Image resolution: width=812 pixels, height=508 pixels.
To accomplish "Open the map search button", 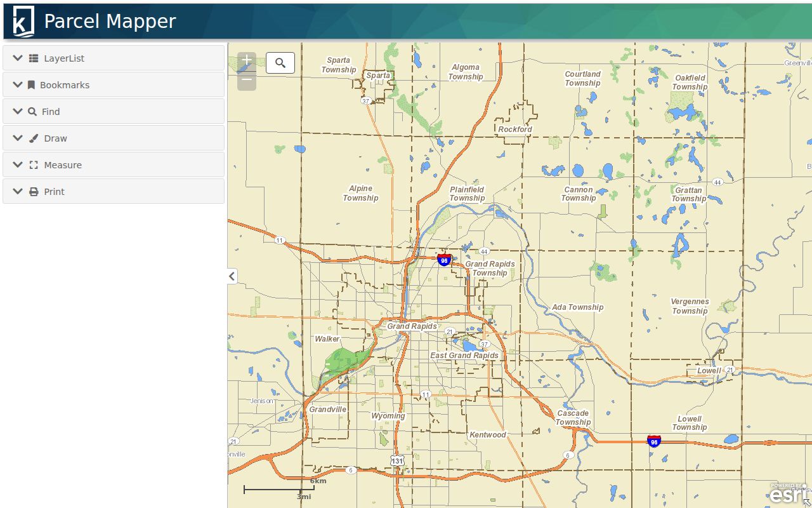I will coord(280,63).
